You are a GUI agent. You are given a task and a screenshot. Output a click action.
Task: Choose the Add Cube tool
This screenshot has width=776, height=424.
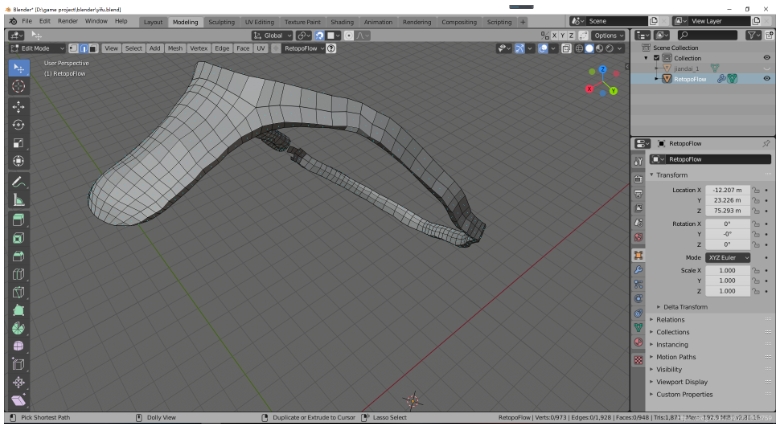pos(19,219)
